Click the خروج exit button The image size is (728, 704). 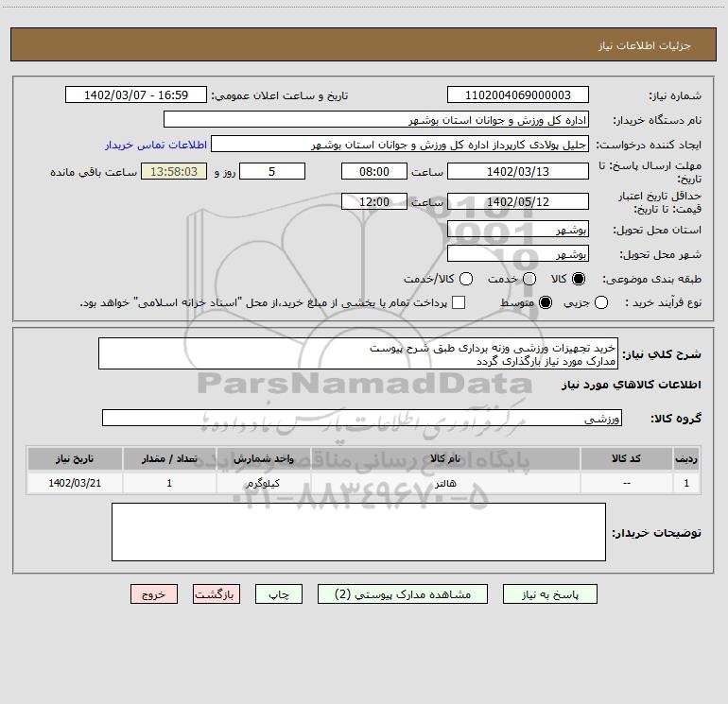coord(154,594)
